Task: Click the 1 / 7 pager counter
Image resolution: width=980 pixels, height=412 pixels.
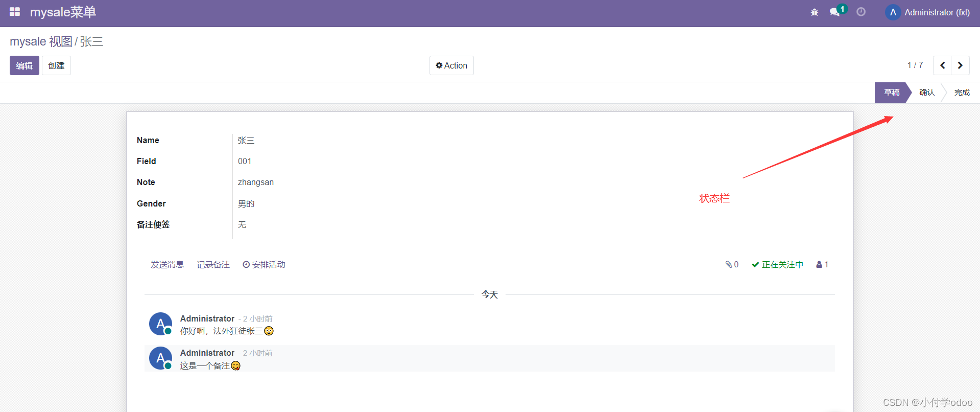Action: [x=915, y=65]
